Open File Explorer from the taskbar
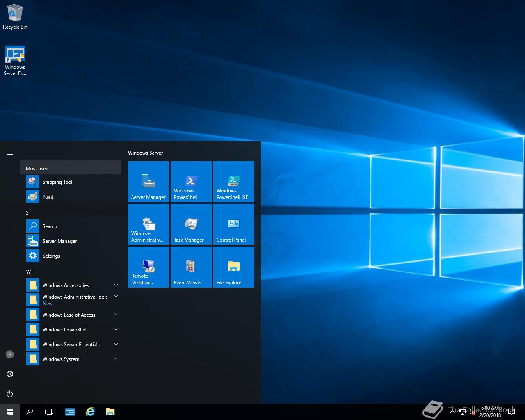 coord(110,412)
